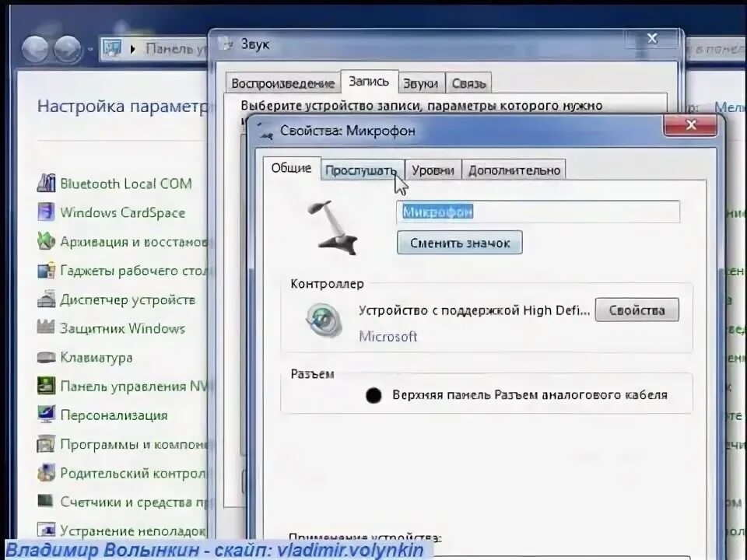Click the Мелкие view option link
The image size is (747, 560).
click(x=729, y=107)
